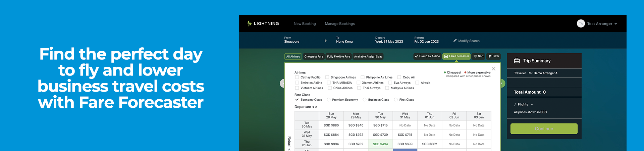
Task: Click the Sort button
Action: (x=478, y=56)
